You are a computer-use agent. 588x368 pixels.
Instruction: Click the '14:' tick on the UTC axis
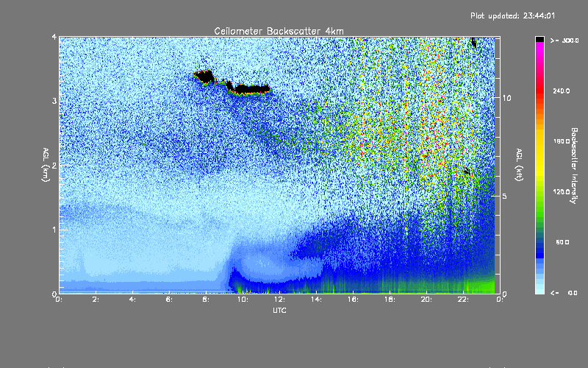[316, 300]
